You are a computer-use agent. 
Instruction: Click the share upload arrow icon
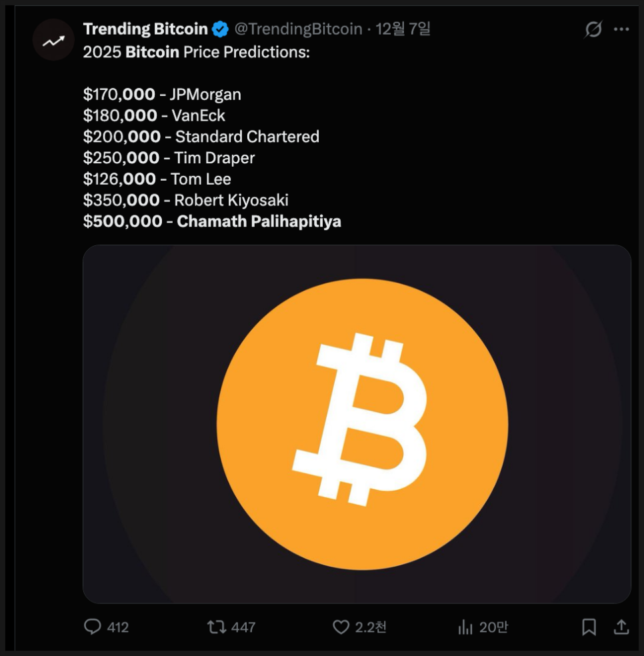pos(621,627)
